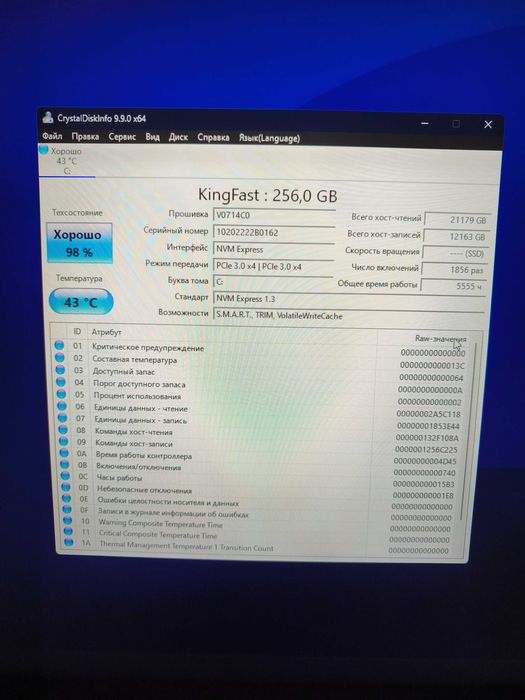Minimize the CrystalDiskInfo window
This screenshot has height=700, width=525.
click(425, 123)
